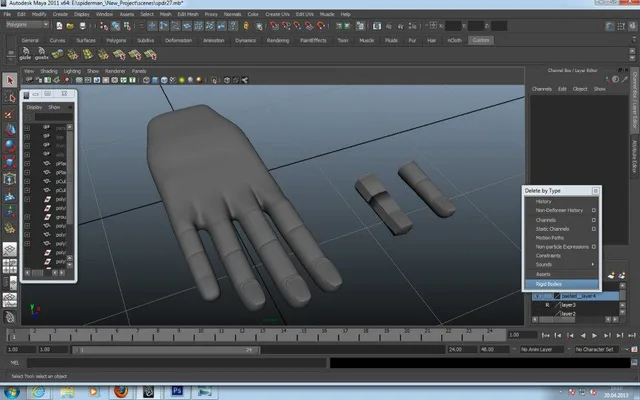Viewport: 640px width, 400px height.
Task: Click the smooth shade viewport icon
Action: pos(155,80)
